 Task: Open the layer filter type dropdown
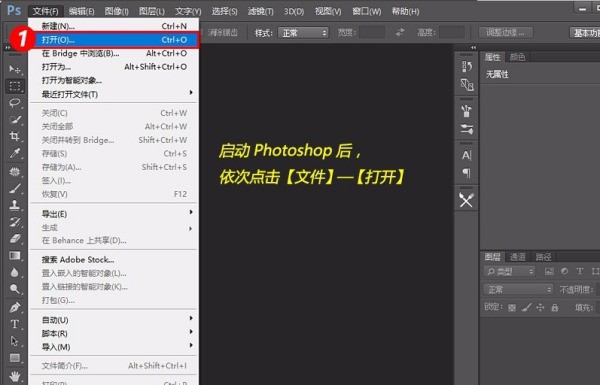(509, 271)
